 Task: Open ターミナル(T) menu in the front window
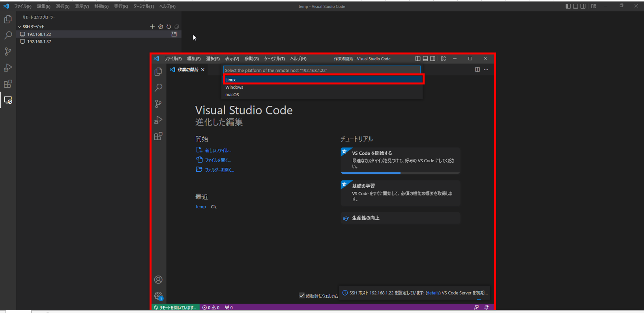(274, 58)
